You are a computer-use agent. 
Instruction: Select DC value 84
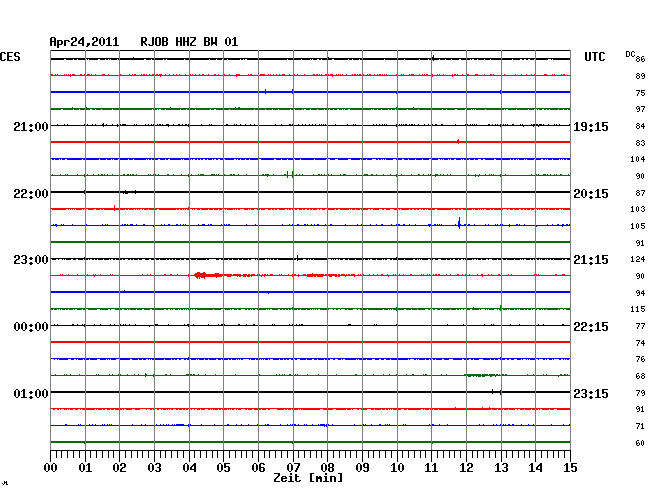tap(640, 126)
